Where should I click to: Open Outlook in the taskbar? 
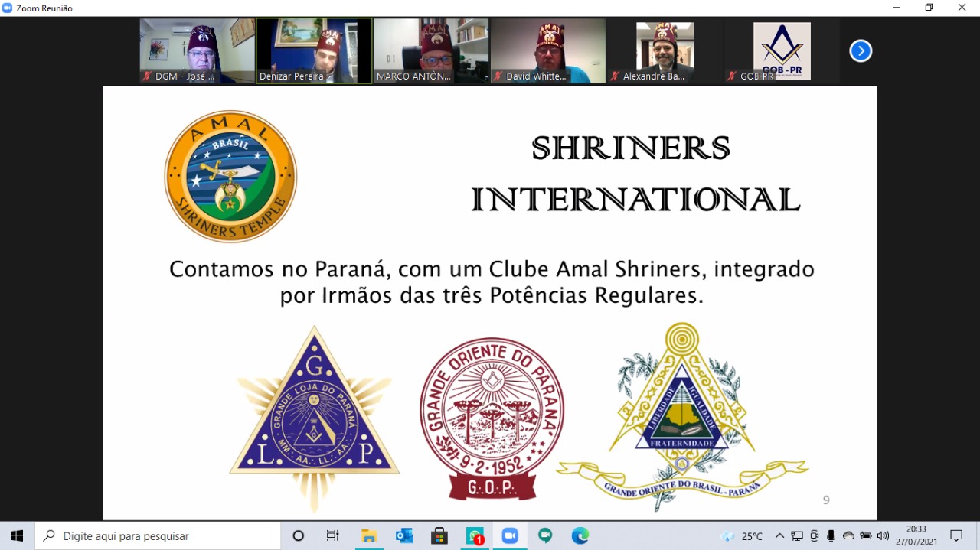(404, 536)
